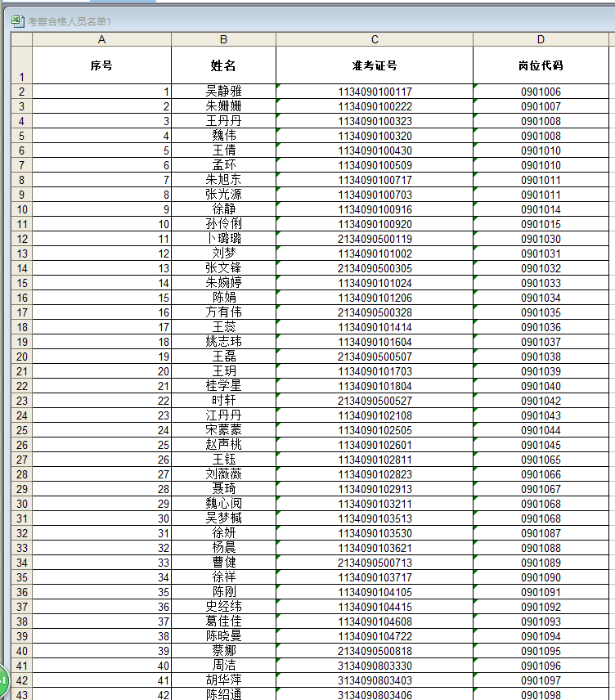Screen dimensions: 615x700
Task: Select the cell with name 方有伟
Action: [x=224, y=312]
